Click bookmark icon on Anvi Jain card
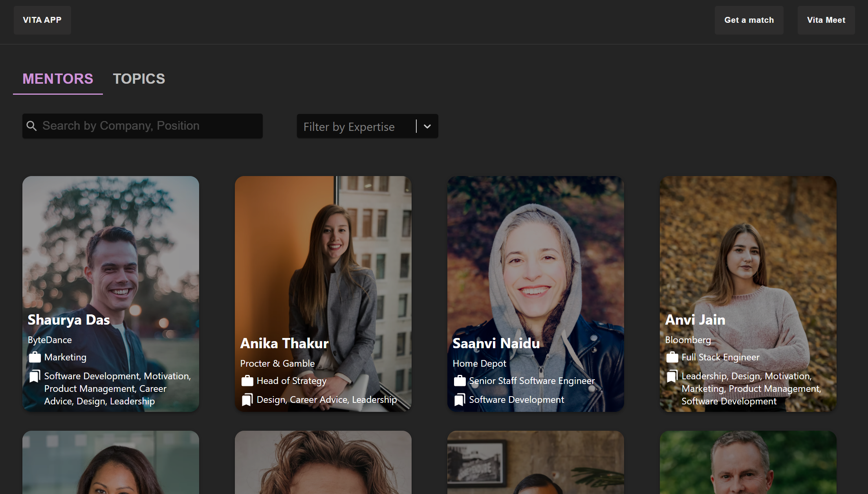 click(x=672, y=376)
